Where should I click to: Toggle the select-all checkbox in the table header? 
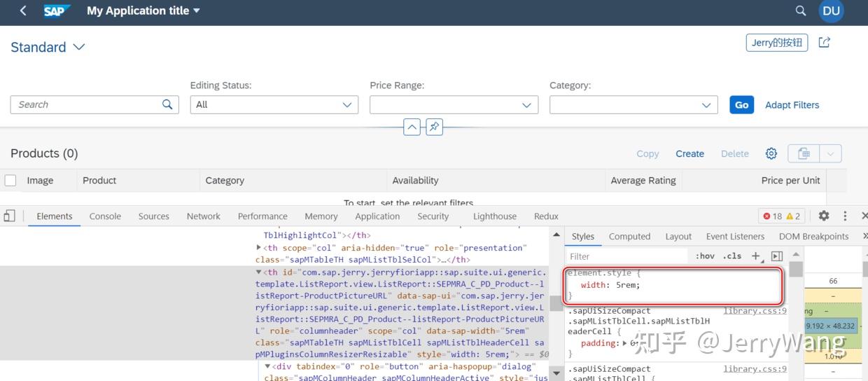point(10,180)
